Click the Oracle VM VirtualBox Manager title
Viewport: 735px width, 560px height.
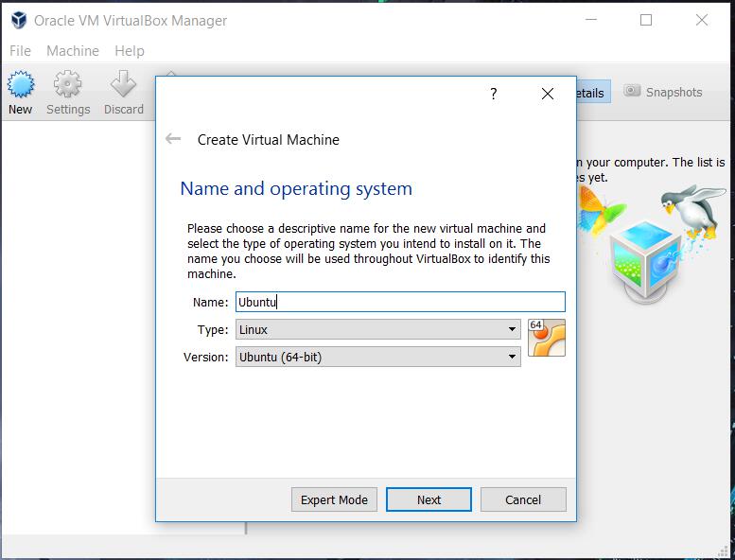tap(131, 21)
